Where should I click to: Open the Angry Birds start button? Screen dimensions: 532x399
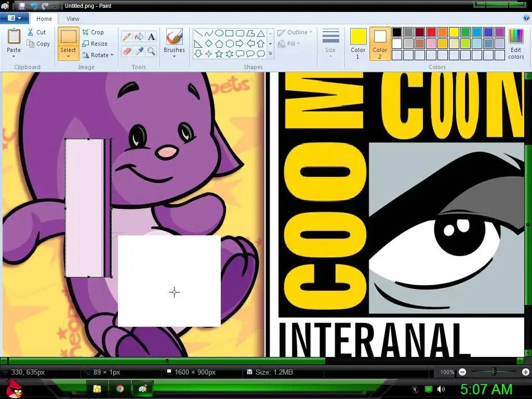pos(14,389)
